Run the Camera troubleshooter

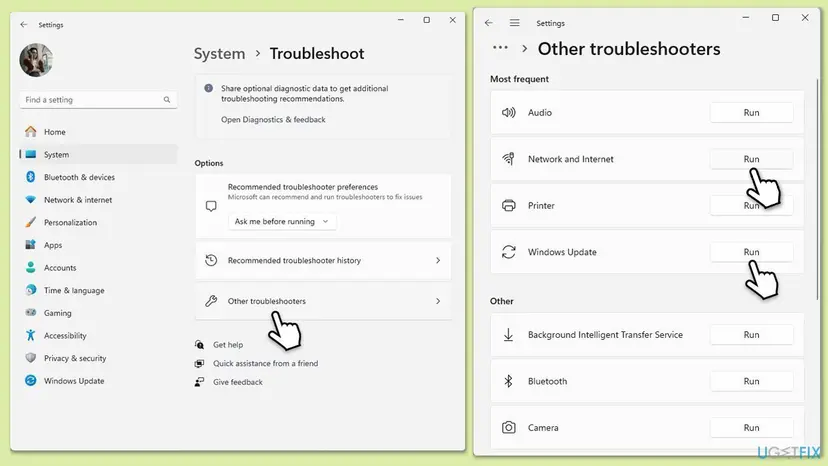coord(751,428)
